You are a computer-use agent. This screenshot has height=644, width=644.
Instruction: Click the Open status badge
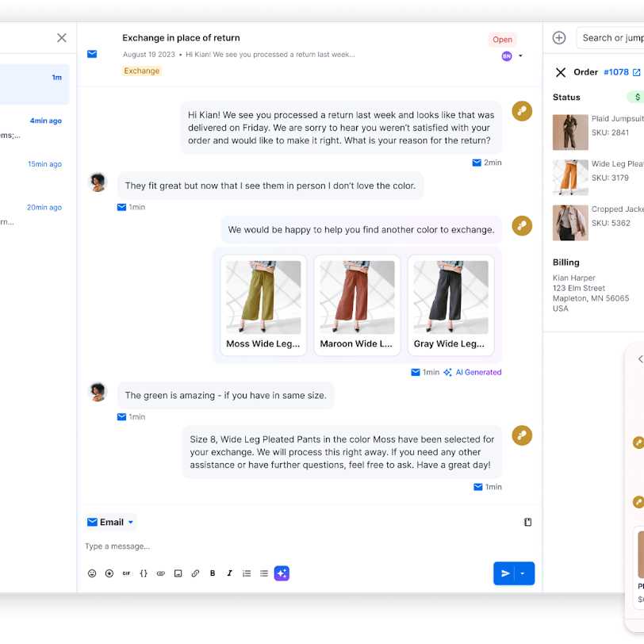click(502, 40)
